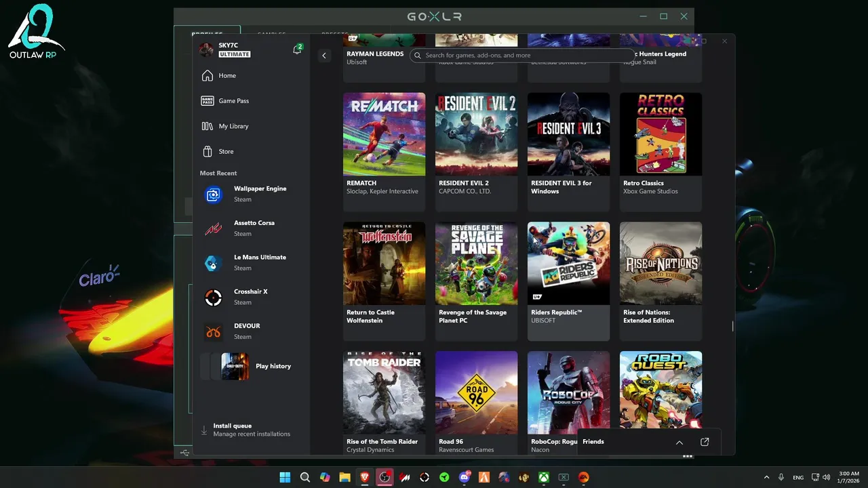Image resolution: width=868 pixels, height=488 pixels.
Task: Open taskbar Search magnifier
Action: click(x=305, y=477)
